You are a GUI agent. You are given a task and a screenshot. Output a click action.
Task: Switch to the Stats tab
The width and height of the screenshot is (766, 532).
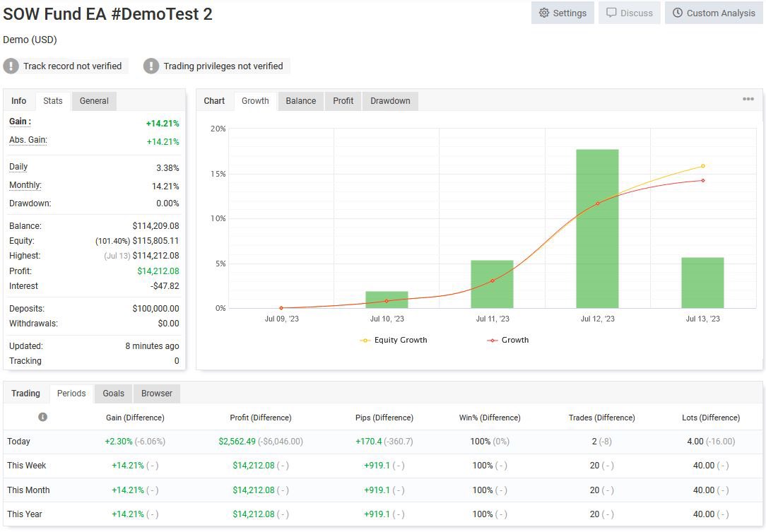[x=52, y=100]
